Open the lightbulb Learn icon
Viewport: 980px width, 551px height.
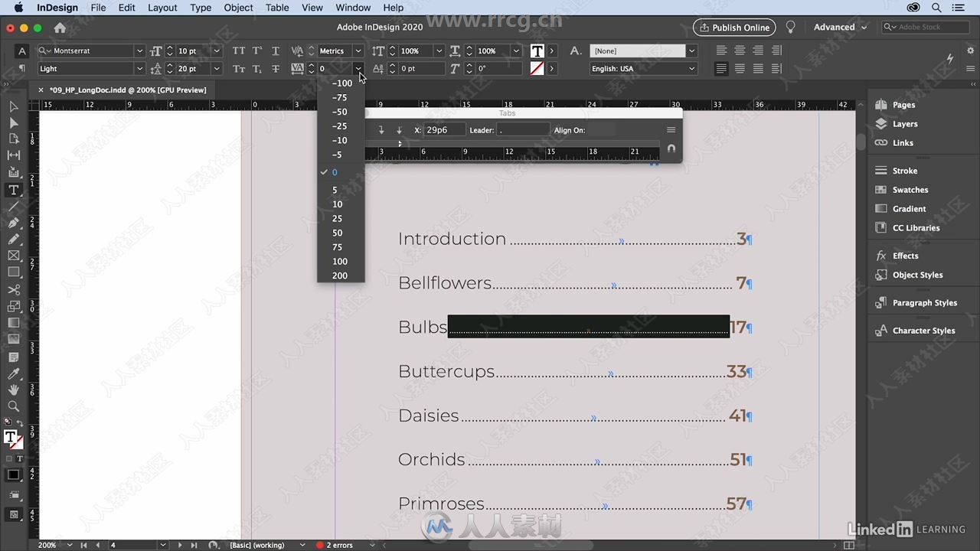(x=791, y=28)
